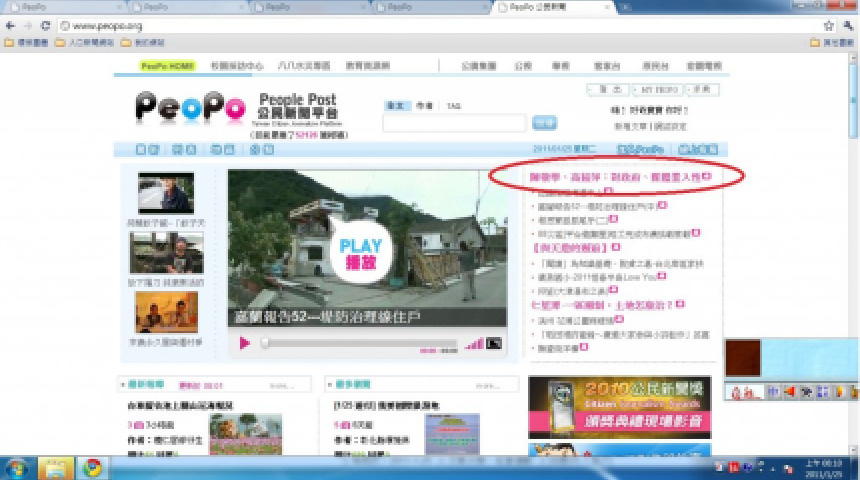Image resolution: width=860 pixels, height=480 pixels.
Task: Click the browser back arrow
Action: pos(11,25)
